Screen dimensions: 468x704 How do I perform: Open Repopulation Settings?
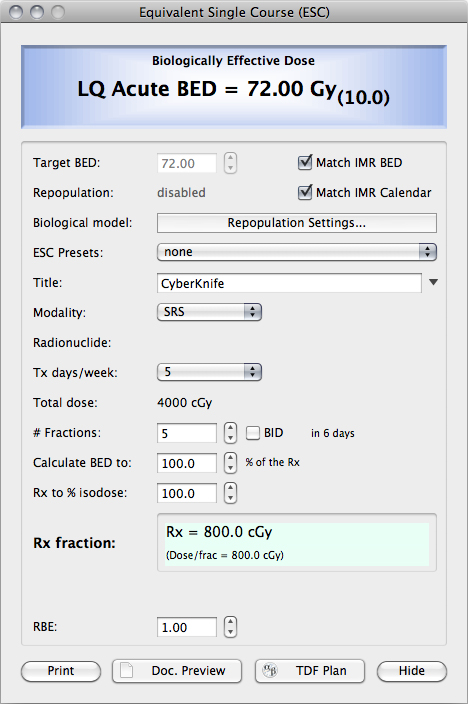(x=297, y=223)
